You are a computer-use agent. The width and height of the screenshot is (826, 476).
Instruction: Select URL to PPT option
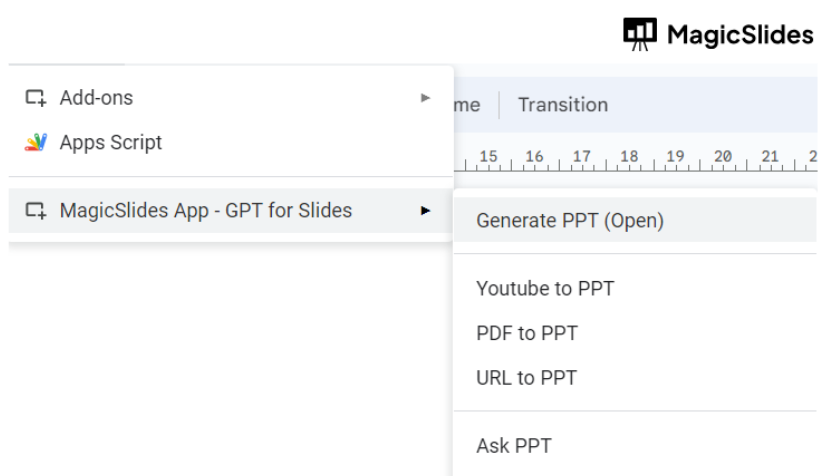point(526,378)
